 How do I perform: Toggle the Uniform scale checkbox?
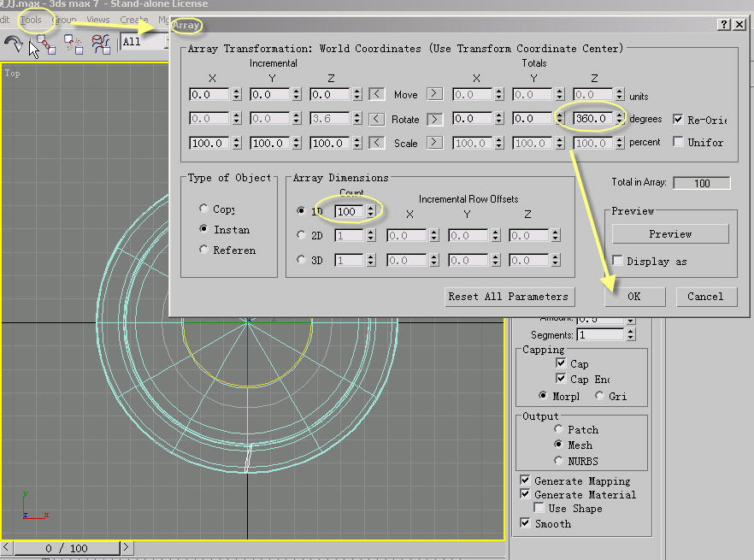678,141
